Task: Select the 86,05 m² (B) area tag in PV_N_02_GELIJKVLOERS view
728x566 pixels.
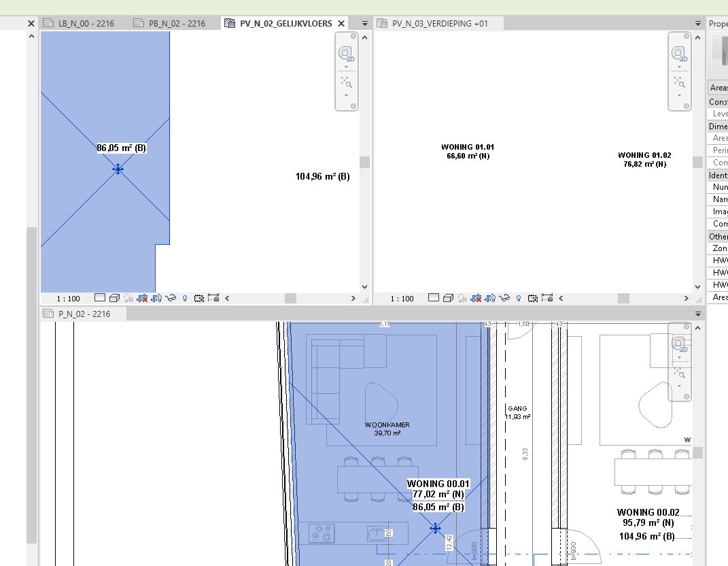Action: pyautogui.click(x=121, y=148)
